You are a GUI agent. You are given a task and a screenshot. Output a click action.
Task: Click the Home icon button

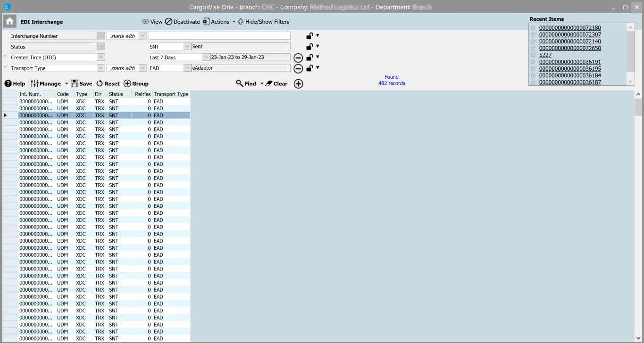(x=9, y=22)
